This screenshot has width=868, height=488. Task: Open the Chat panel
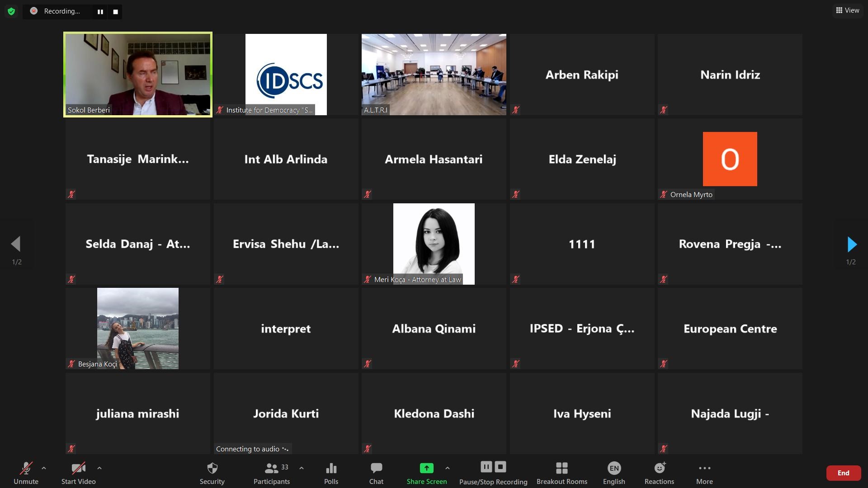point(376,473)
